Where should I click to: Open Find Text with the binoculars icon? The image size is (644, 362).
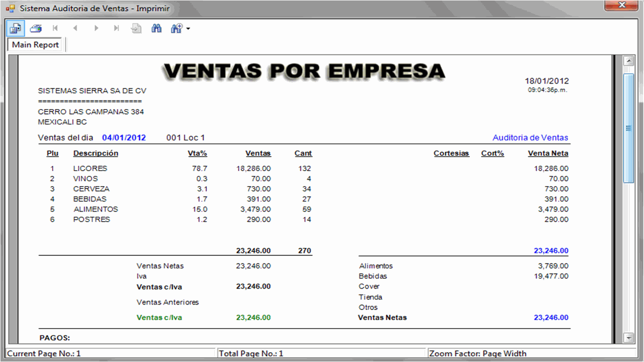click(156, 29)
